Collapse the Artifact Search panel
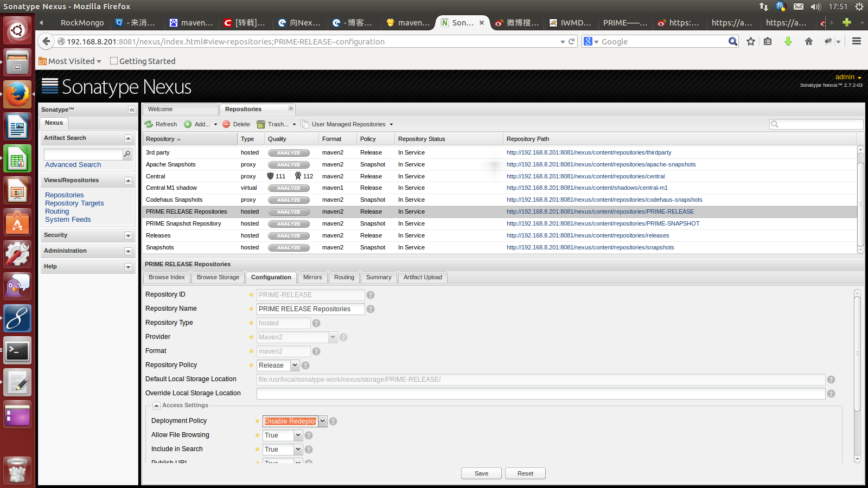The image size is (868, 488). (x=128, y=138)
